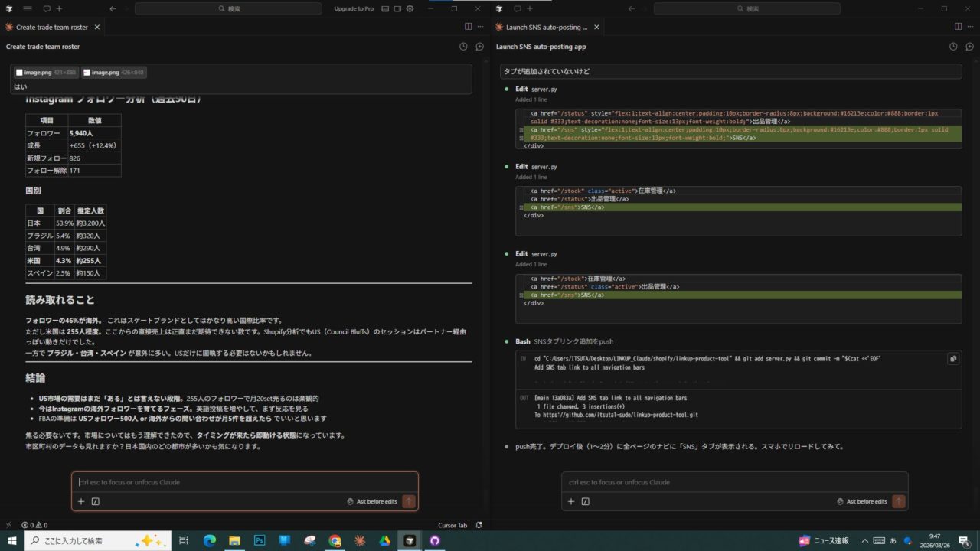The width and height of the screenshot is (980, 551).
Task: Switch the 'Ask before edits' mode in the right chat
Action: click(861, 501)
